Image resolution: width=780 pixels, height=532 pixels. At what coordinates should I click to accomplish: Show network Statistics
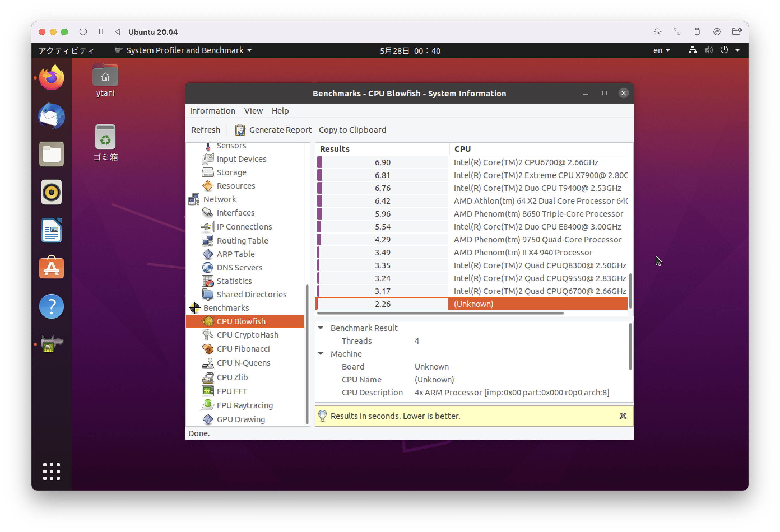click(234, 281)
